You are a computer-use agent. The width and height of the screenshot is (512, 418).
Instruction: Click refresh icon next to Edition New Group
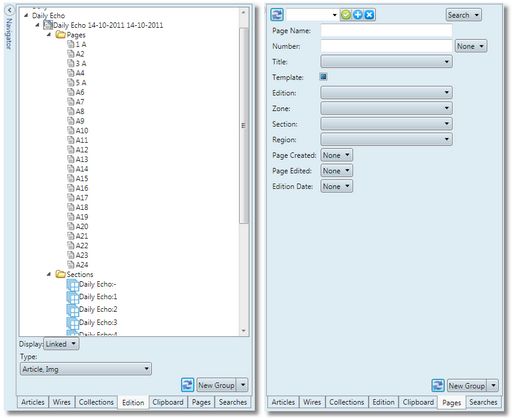188,385
